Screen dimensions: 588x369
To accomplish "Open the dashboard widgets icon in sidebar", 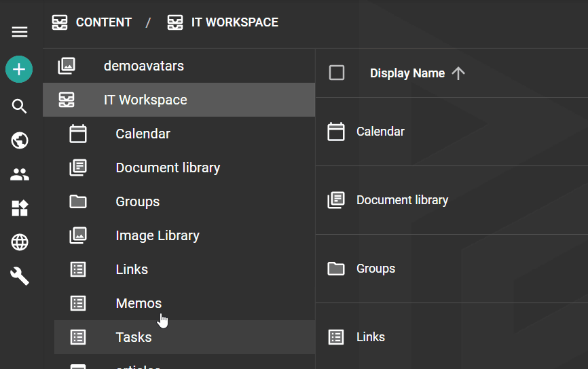I will pyautogui.click(x=20, y=208).
